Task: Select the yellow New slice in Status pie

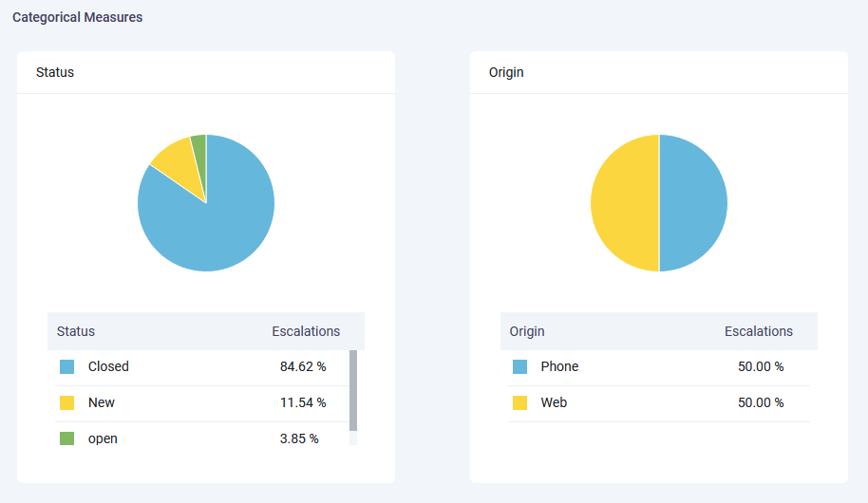Action: click(177, 161)
